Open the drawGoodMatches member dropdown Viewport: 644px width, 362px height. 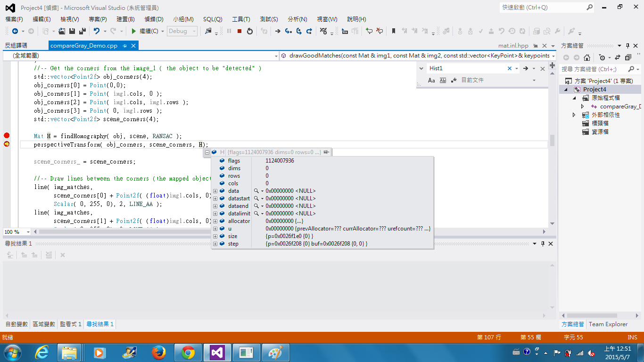click(x=553, y=56)
